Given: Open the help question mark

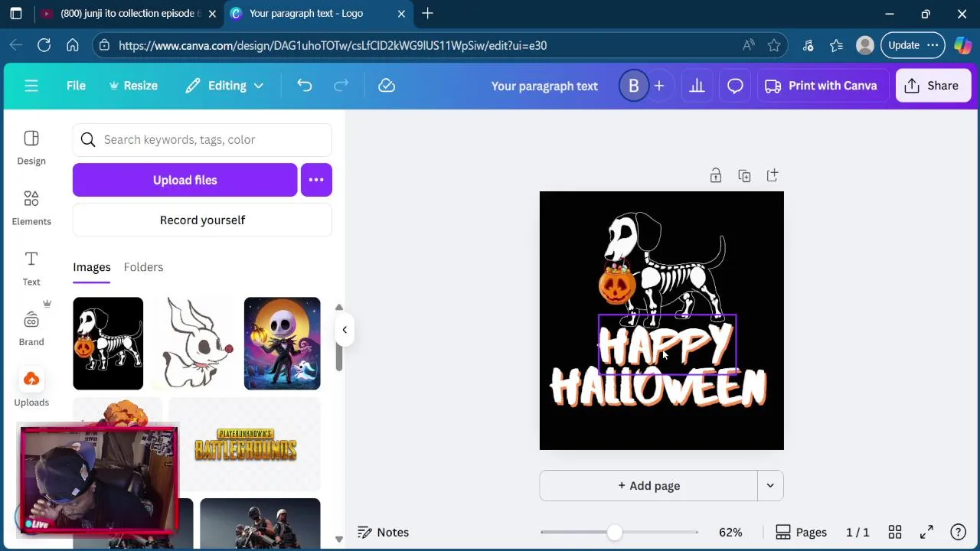Looking at the screenshot, I should point(958,533).
